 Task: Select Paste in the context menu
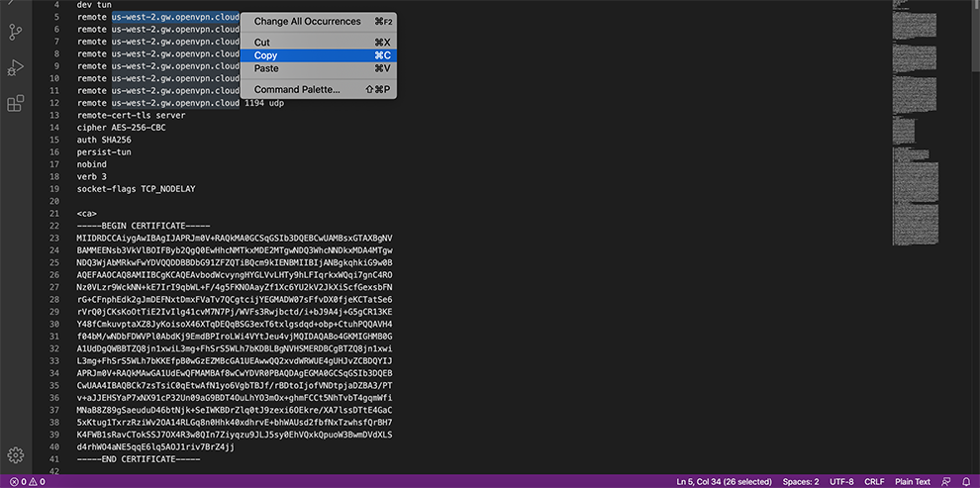pyautogui.click(x=266, y=68)
